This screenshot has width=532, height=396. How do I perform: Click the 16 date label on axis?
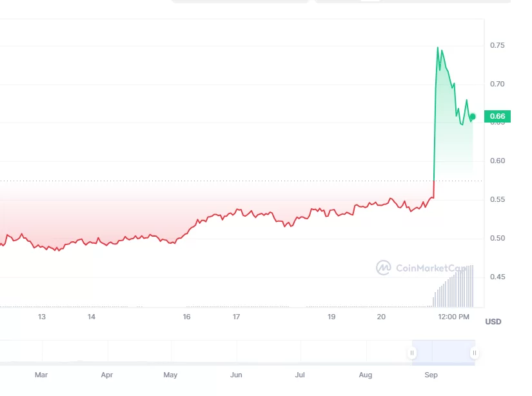pyautogui.click(x=186, y=317)
